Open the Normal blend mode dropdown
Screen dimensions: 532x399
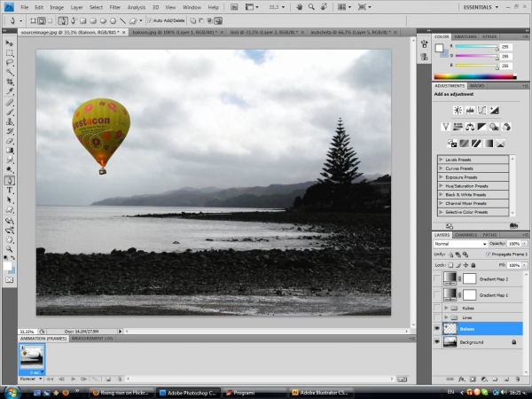pyautogui.click(x=460, y=244)
